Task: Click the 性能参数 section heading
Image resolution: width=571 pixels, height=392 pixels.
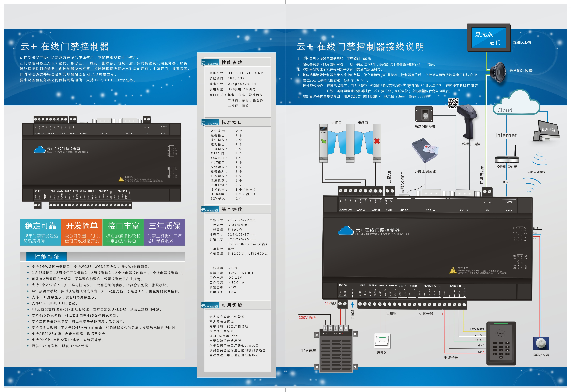Action: click(232, 62)
